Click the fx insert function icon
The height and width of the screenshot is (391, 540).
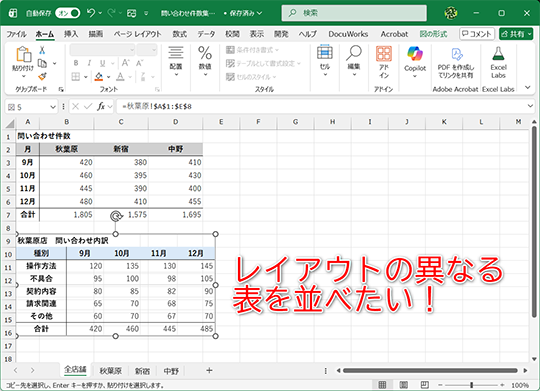[x=101, y=107]
